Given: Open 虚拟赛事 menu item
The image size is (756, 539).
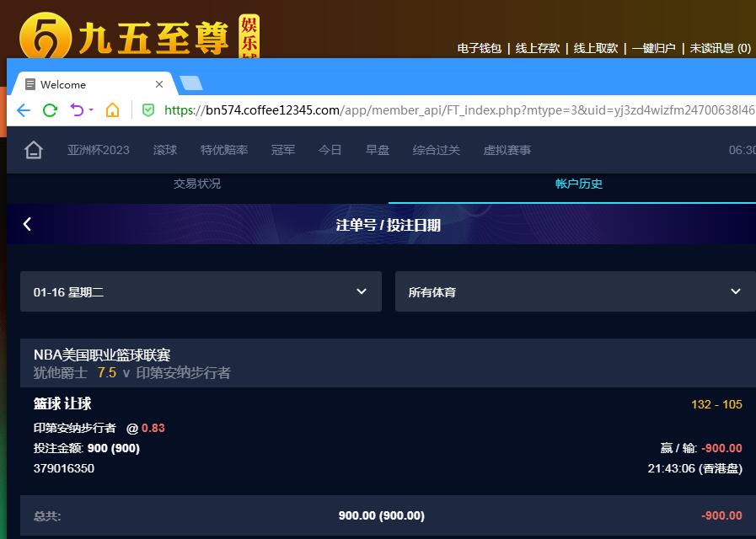Looking at the screenshot, I should pos(507,150).
